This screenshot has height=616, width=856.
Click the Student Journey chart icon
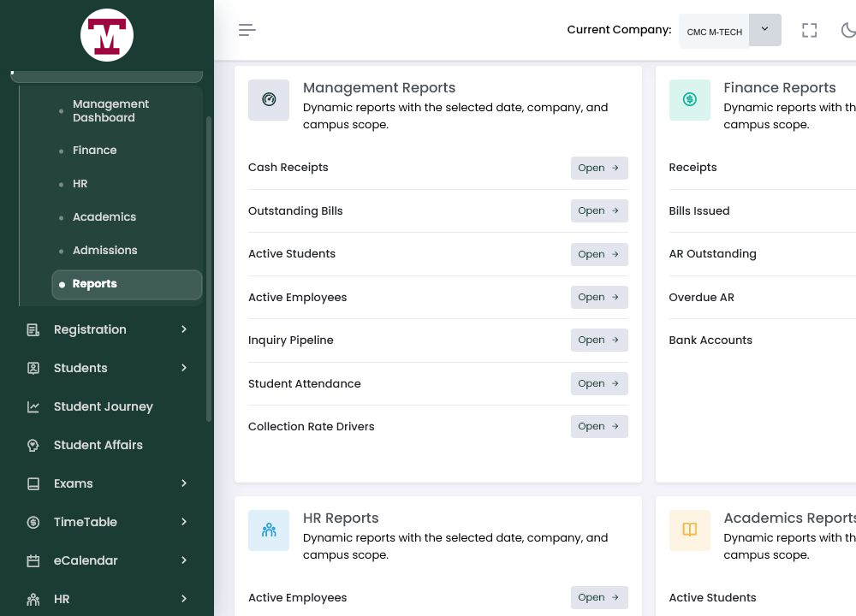click(33, 406)
